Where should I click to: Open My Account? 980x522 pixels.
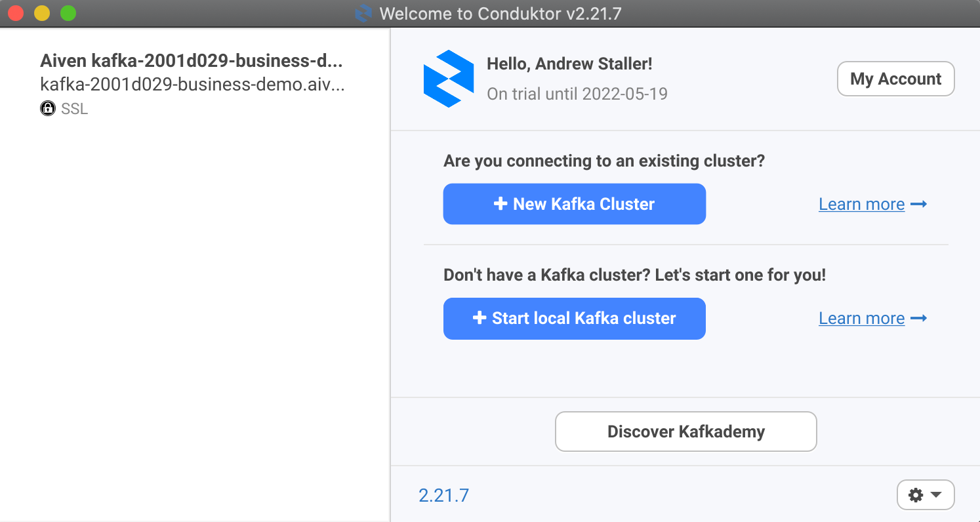(896, 79)
